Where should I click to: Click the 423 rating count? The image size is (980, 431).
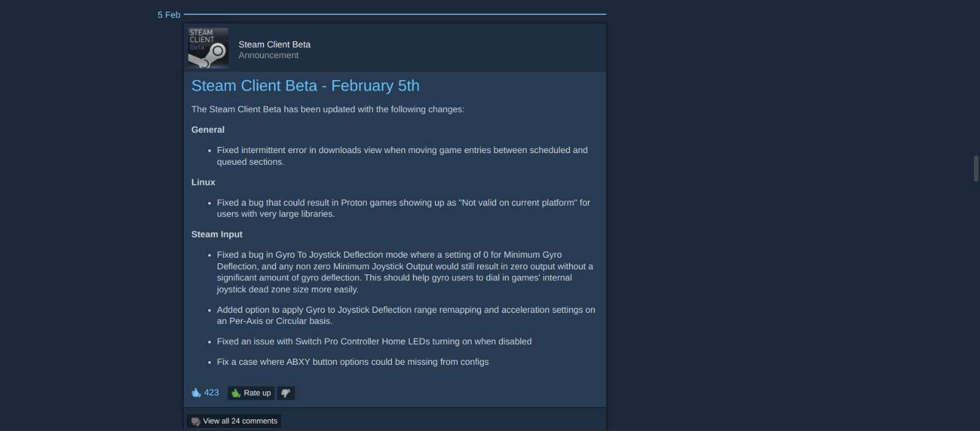tap(211, 392)
